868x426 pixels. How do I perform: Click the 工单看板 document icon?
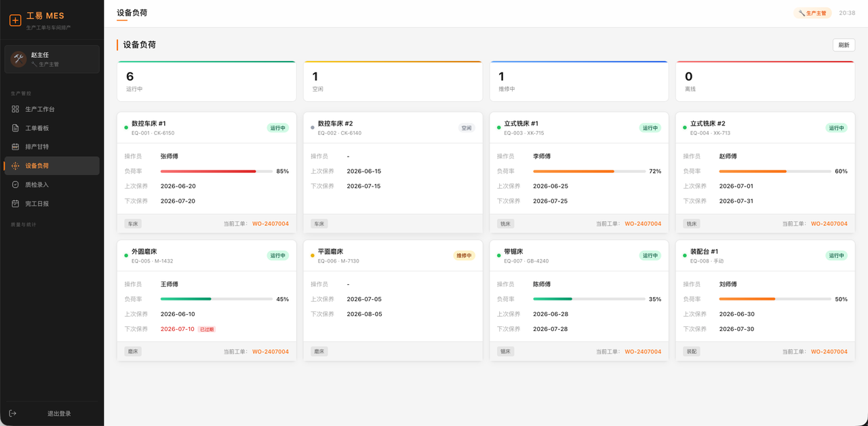(16, 128)
